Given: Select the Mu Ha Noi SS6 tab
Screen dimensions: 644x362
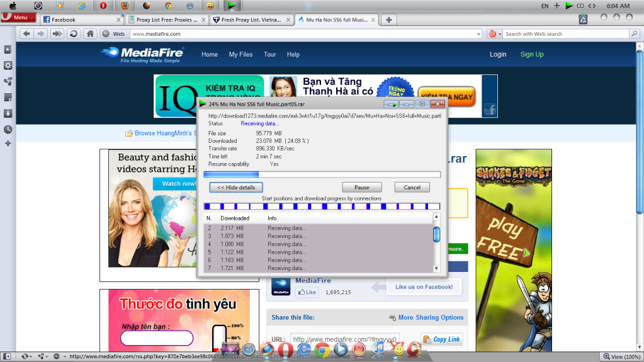Looking at the screenshot, I should click(336, 20).
